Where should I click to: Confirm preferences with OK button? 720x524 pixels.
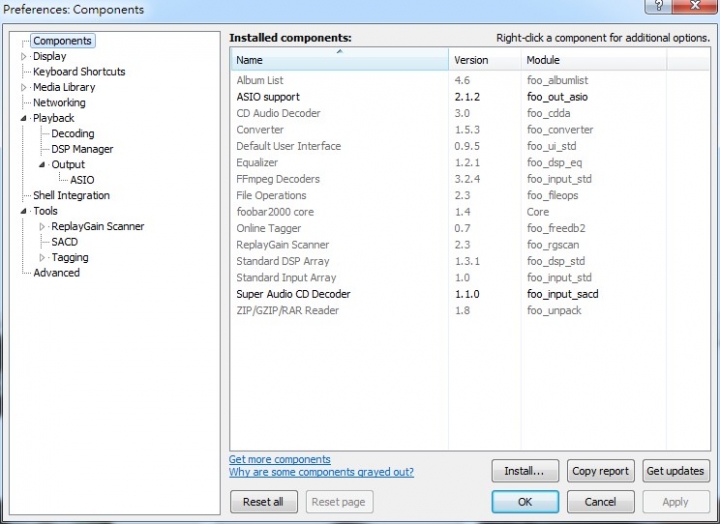click(x=525, y=502)
